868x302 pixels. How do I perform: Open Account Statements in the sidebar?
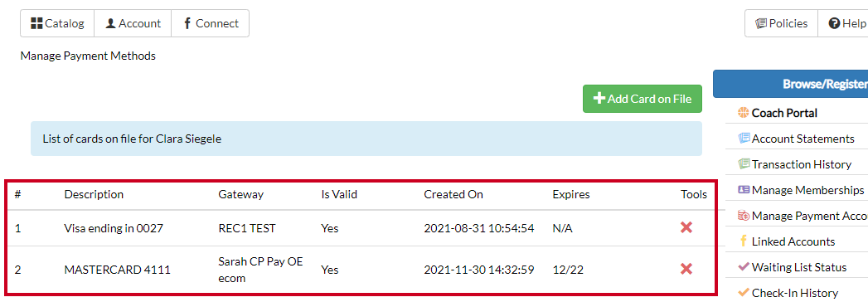pos(803,139)
